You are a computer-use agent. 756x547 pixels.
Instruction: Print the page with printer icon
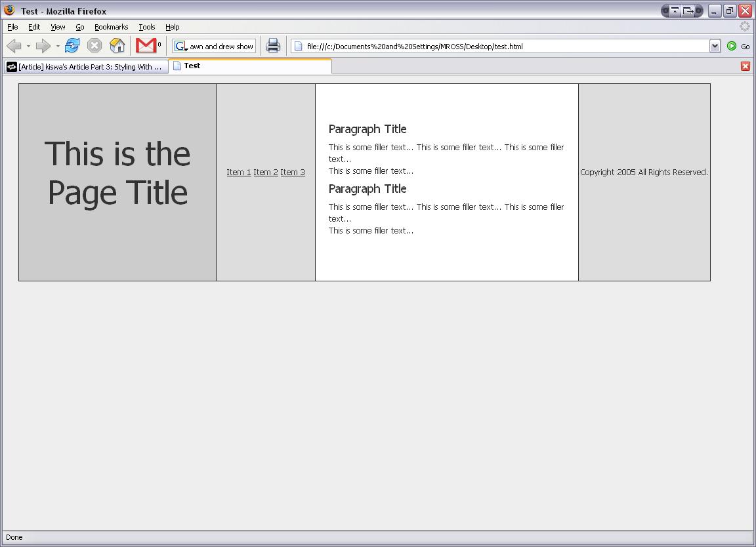(x=273, y=46)
